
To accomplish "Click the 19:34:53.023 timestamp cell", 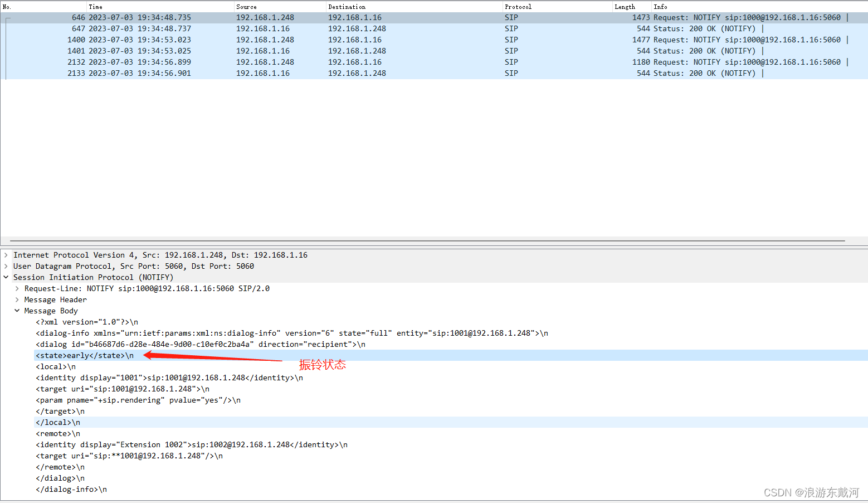I will (x=140, y=40).
